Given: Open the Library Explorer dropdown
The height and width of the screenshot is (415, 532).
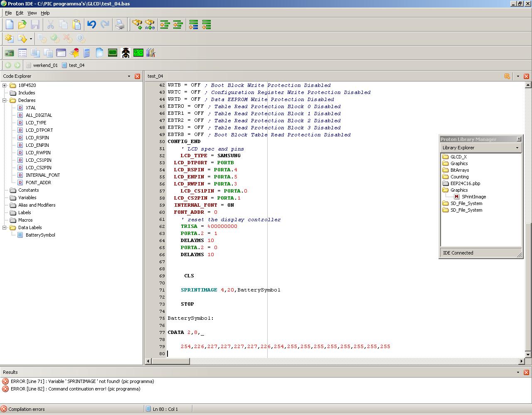Looking at the screenshot, I should point(517,148).
